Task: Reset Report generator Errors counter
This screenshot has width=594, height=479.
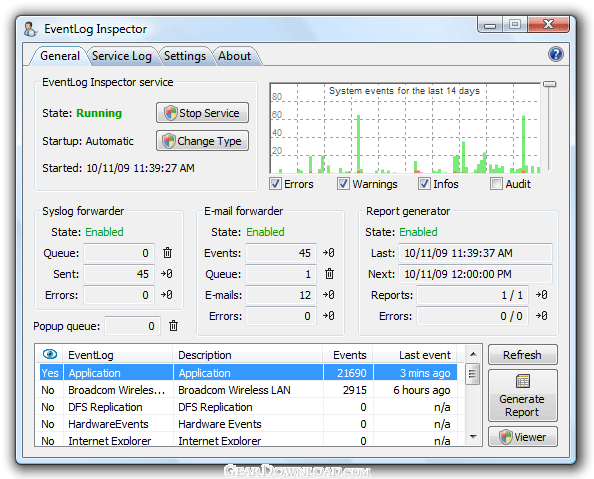Action: (x=541, y=316)
